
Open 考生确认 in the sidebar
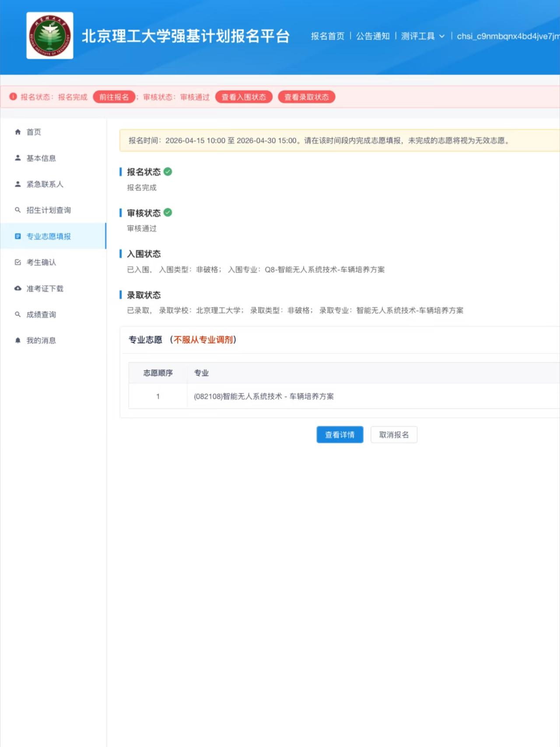click(x=41, y=262)
